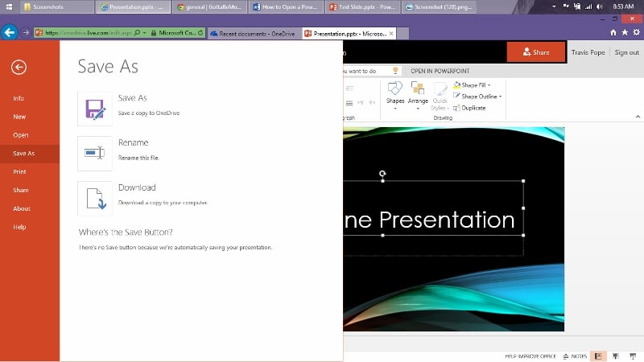Select Print in the sidebar
644x362 pixels.
click(19, 172)
